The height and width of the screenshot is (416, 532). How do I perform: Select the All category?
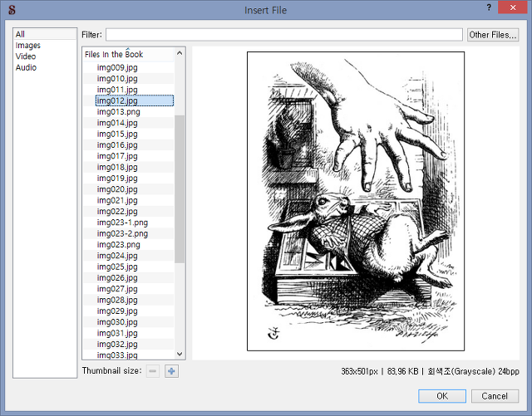[x=45, y=34]
